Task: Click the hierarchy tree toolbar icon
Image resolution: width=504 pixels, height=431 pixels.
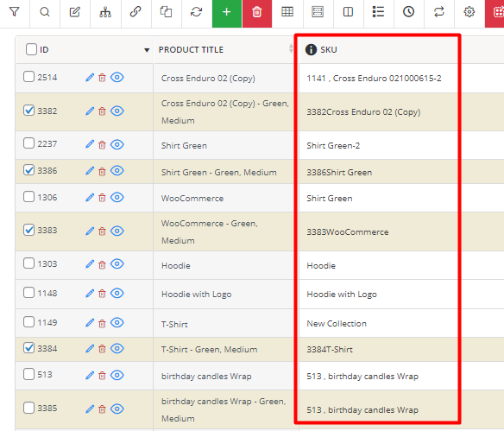Action: [x=105, y=12]
